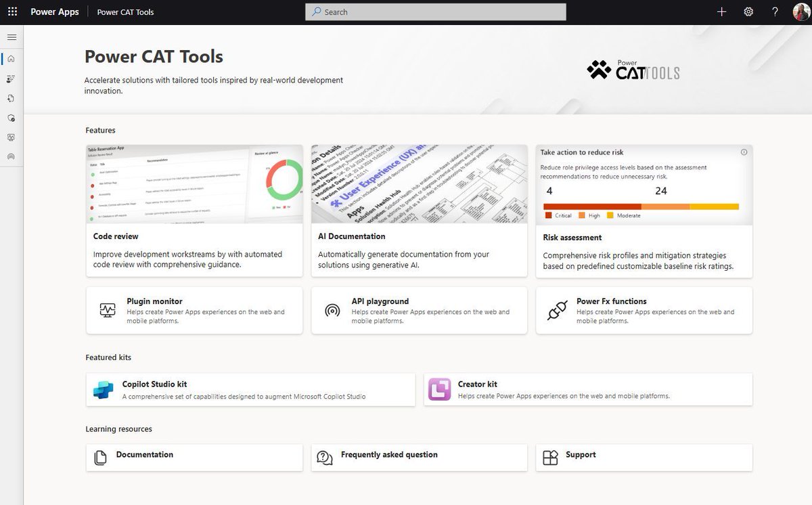Open Plugin monitor via its sidebar icon
The height and width of the screenshot is (505, 812).
point(11,137)
